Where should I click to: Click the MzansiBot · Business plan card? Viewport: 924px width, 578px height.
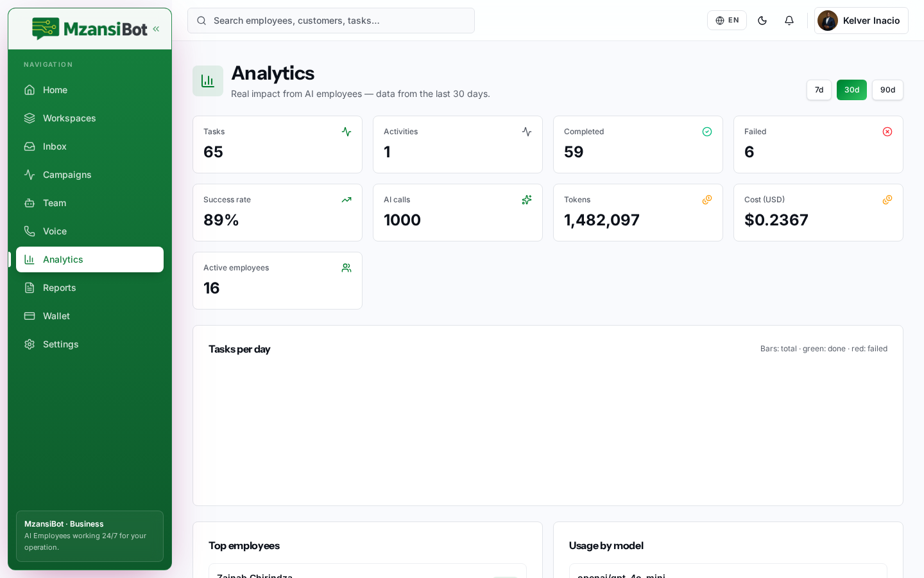coord(90,536)
